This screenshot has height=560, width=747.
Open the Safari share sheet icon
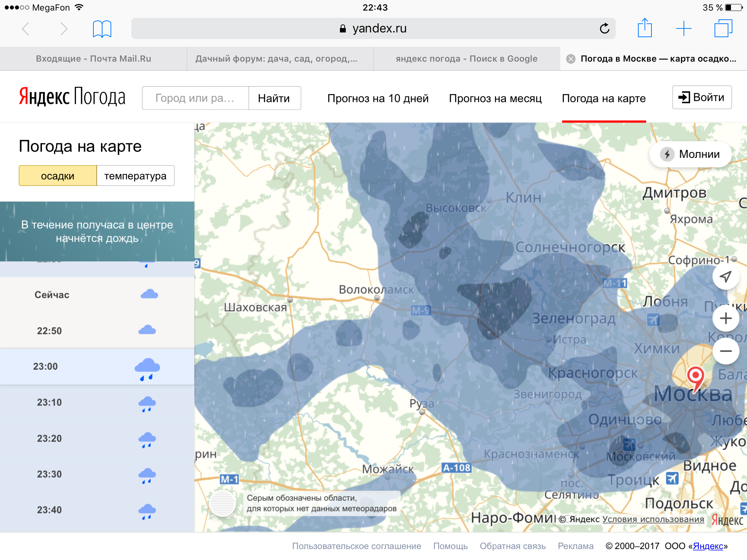(x=645, y=28)
